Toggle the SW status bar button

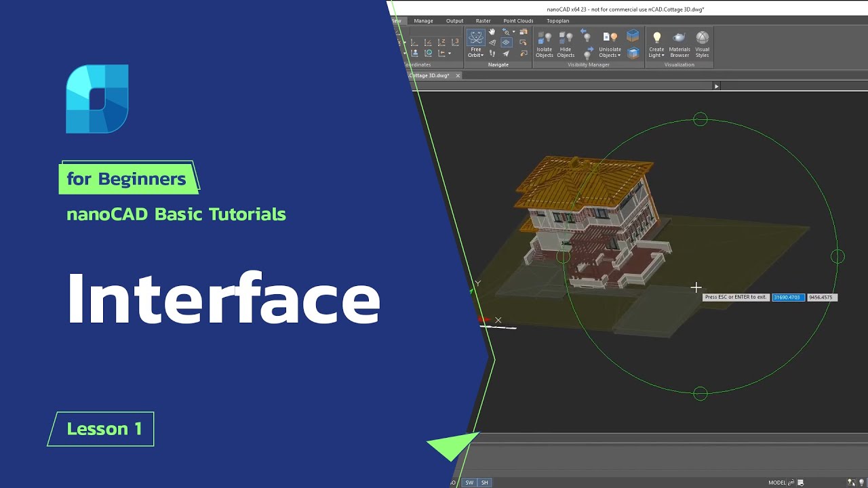tap(469, 483)
